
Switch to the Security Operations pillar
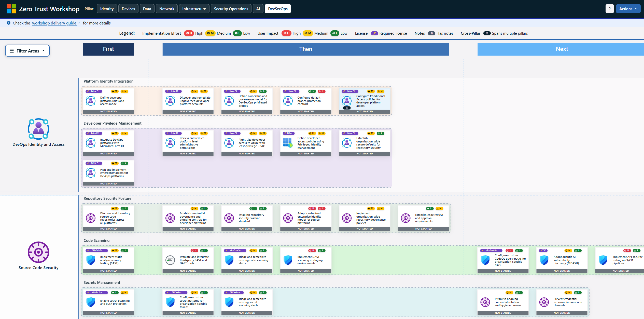(231, 9)
